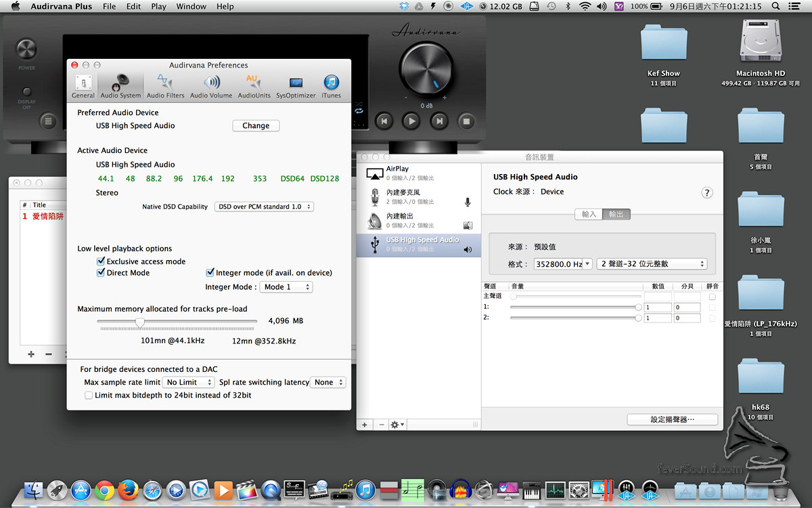Open the iTunes preferences pane

331,87
